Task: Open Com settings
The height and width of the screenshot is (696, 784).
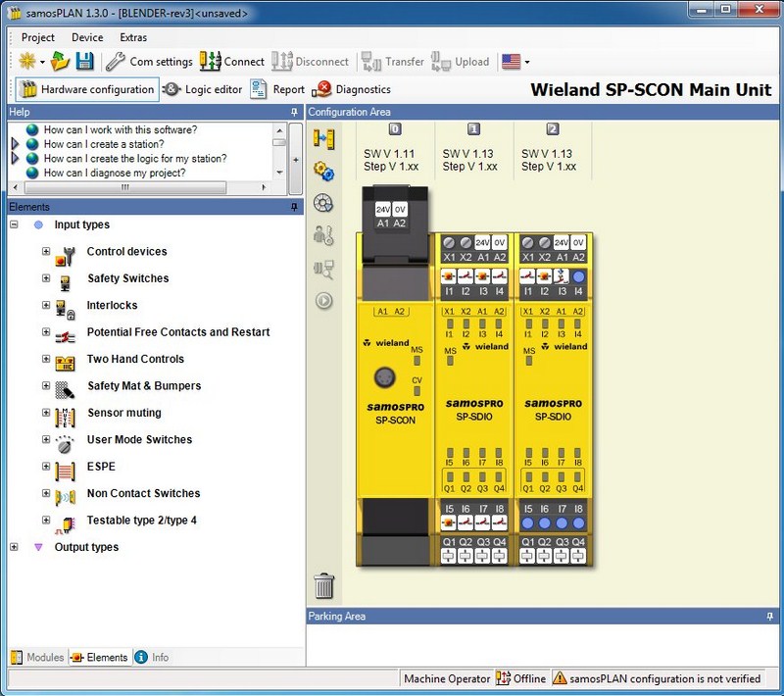Action: click(149, 62)
